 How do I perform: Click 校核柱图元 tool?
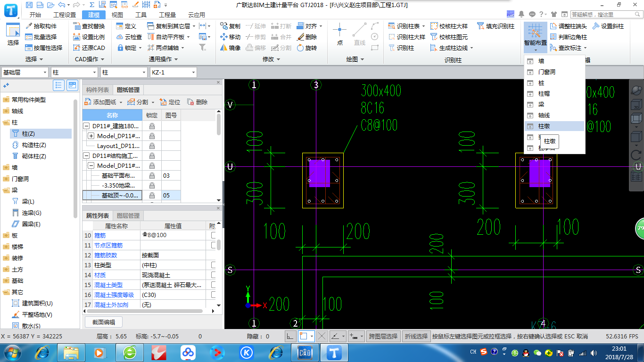point(449,37)
